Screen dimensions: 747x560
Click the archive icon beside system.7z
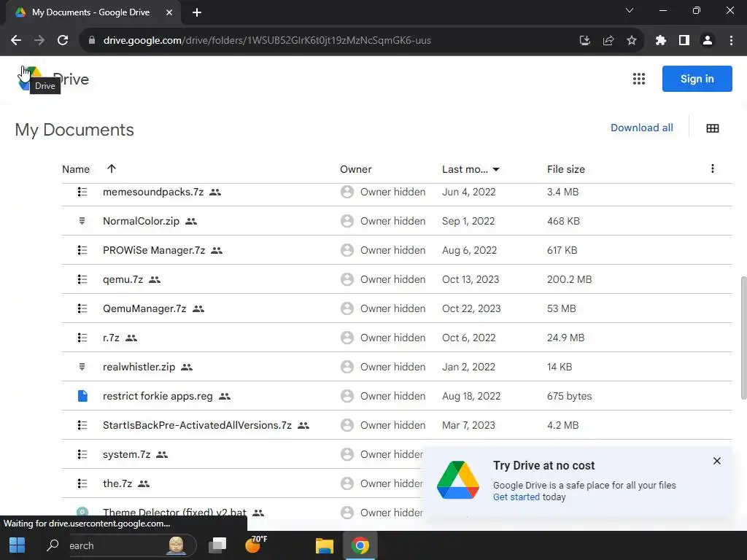pos(82,454)
